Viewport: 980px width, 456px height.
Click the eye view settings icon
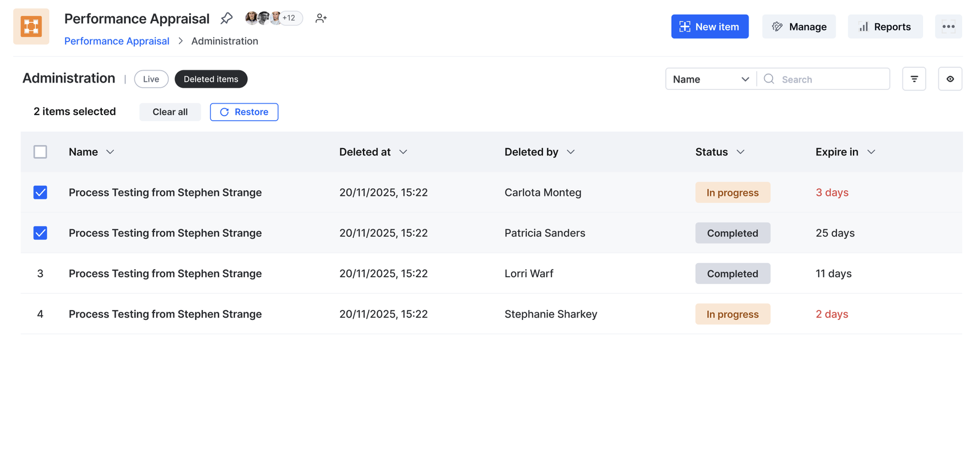pyautogui.click(x=950, y=79)
